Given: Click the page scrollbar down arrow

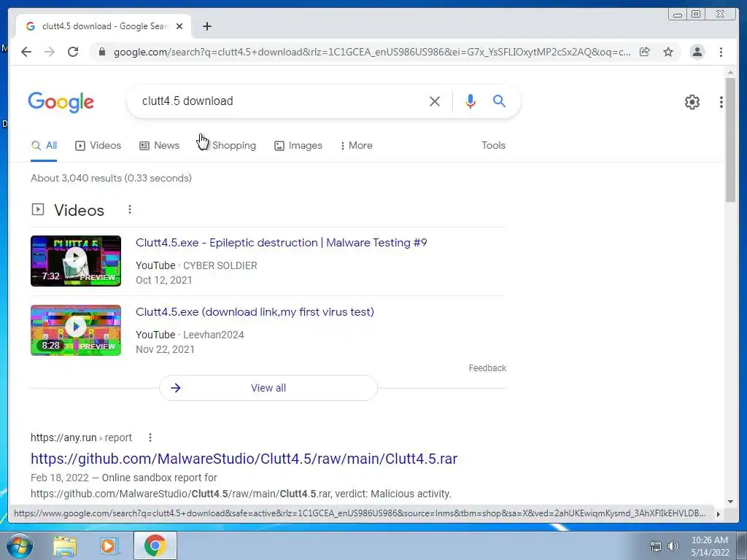Looking at the screenshot, I should click(730, 502).
